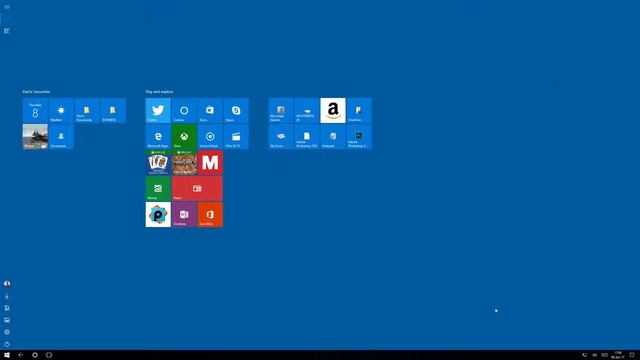This screenshot has width=640, height=360.
Task: Open the wide red News tile
Action: point(197,189)
